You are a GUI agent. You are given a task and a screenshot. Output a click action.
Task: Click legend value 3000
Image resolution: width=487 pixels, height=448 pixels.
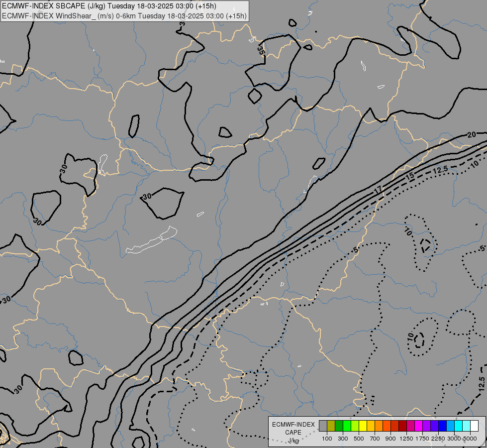pyautogui.click(x=454, y=439)
